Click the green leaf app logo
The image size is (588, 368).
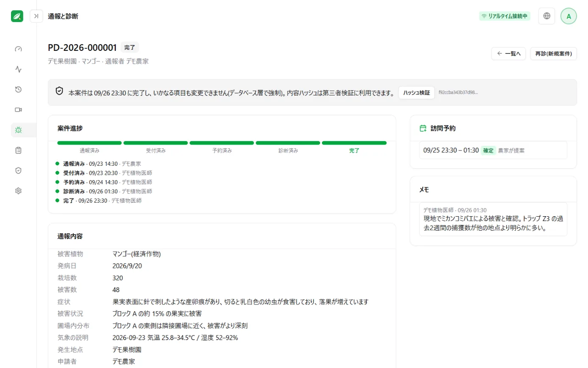click(17, 16)
